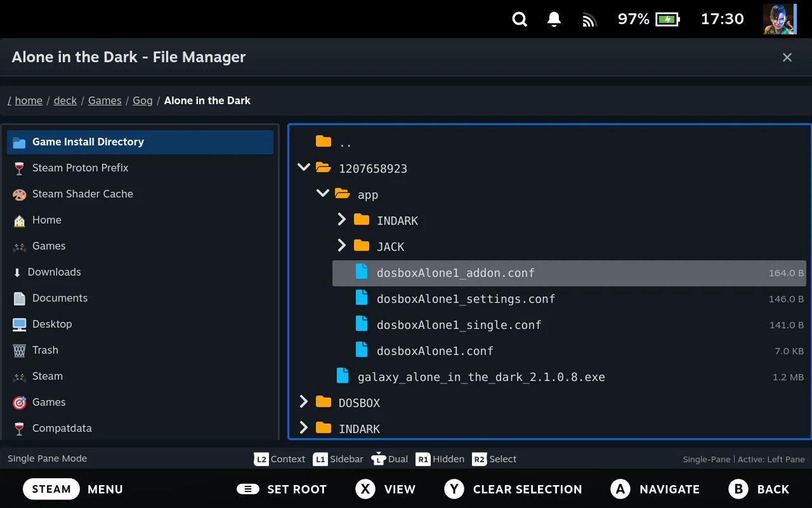The height and width of the screenshot is (508, 812).
Task: Click the Games target icon below Steam
Action: 20,403
